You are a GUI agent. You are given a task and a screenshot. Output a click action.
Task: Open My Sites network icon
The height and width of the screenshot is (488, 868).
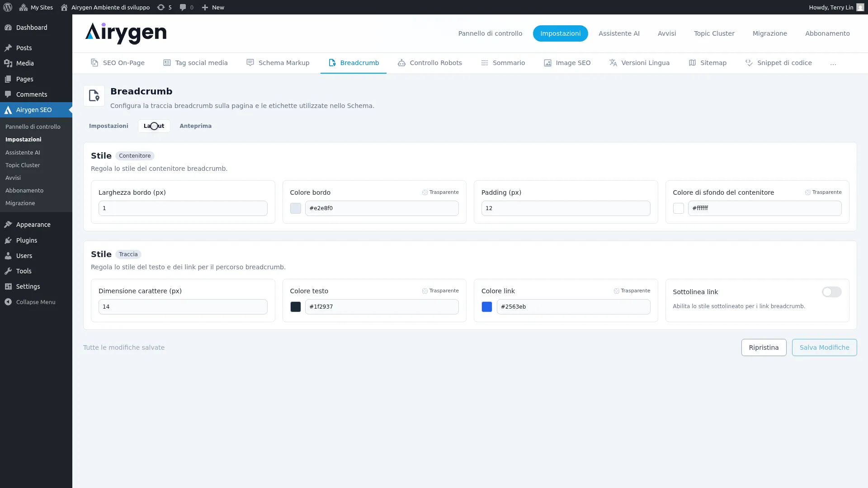coord(24,7)
